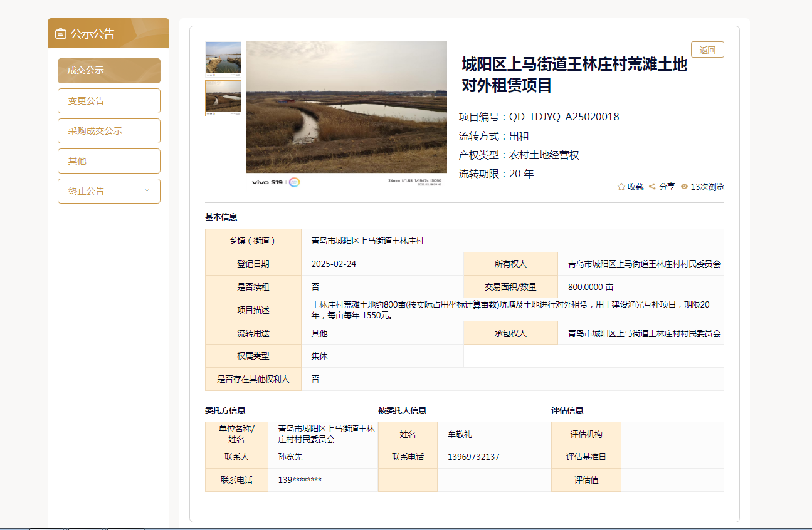Go to 采购成交公示 section
The image size is (812, 530).
tap(109, 131)
